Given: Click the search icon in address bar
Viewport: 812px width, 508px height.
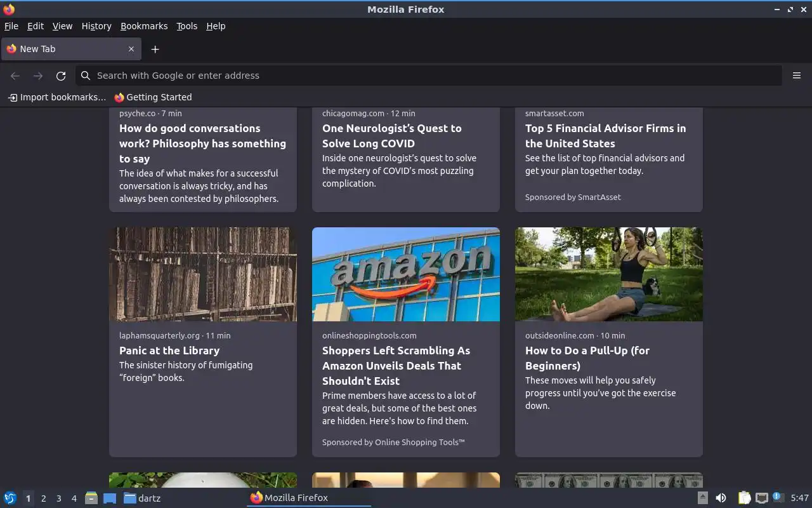Looking at the screenshot, I should 86,76.
